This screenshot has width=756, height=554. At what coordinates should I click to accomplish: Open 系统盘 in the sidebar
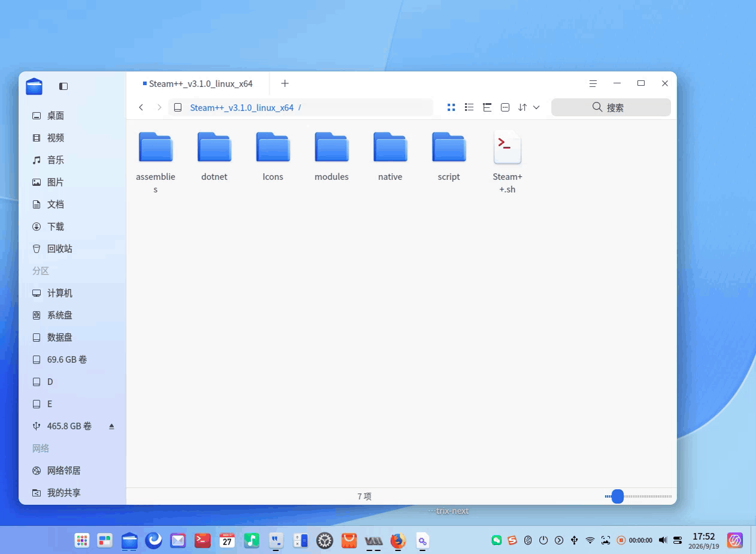tap(72, 315)
